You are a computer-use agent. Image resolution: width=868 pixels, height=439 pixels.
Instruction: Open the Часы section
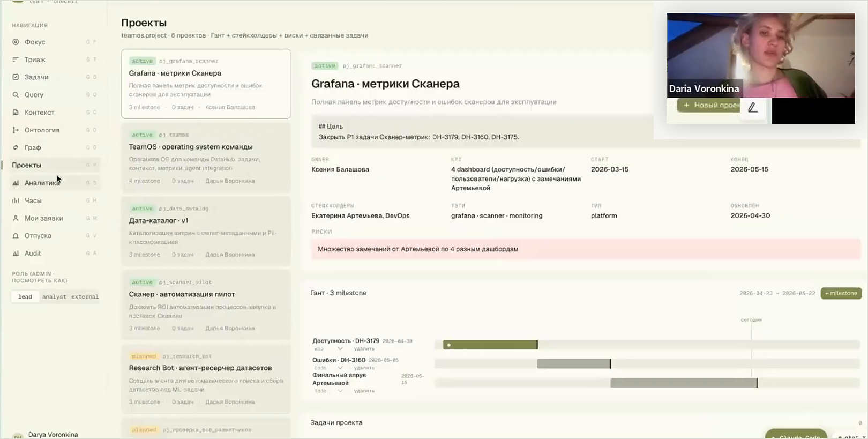coord(33,200)
